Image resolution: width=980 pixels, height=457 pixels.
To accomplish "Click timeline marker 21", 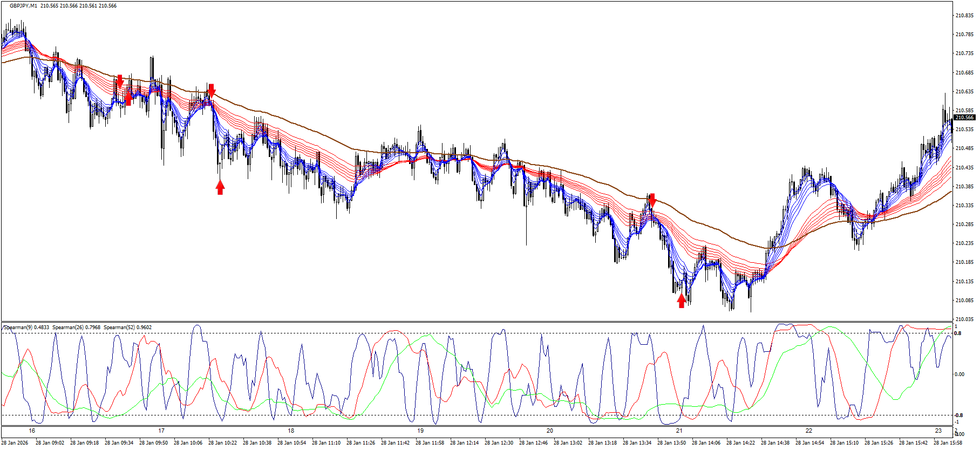I will tap(679, 431).
